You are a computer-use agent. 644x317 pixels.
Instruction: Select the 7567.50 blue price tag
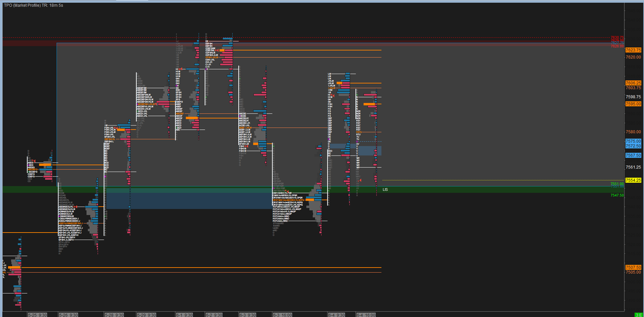(634, 155)
